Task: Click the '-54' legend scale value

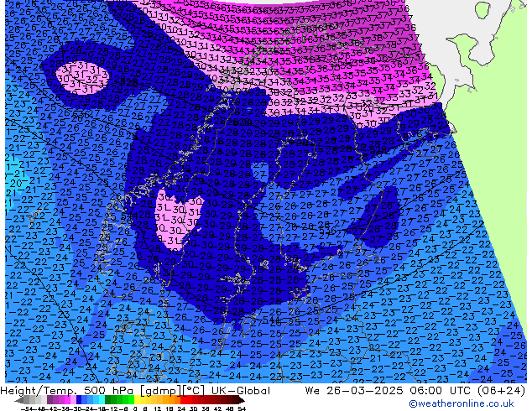Action: click(27, 408)
